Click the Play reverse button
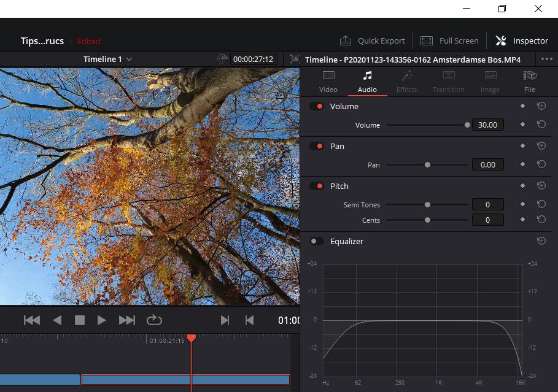This screenshot has height=392, width=558. [x=57, y=320]
